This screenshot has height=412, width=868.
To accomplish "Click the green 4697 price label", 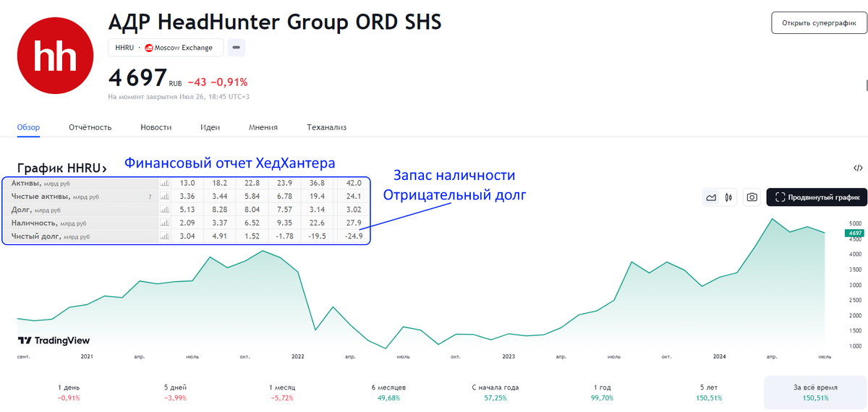I will pyautogui.click(x=855, y=233).
